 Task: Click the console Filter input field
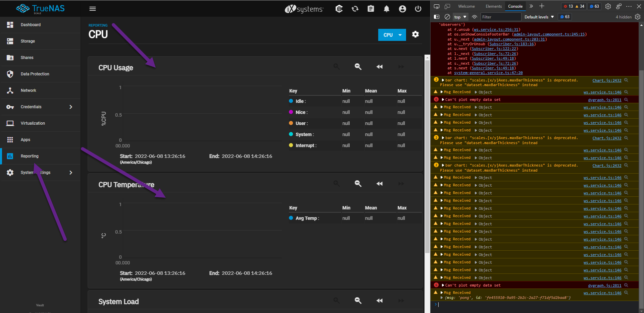(x=500, y=17)
